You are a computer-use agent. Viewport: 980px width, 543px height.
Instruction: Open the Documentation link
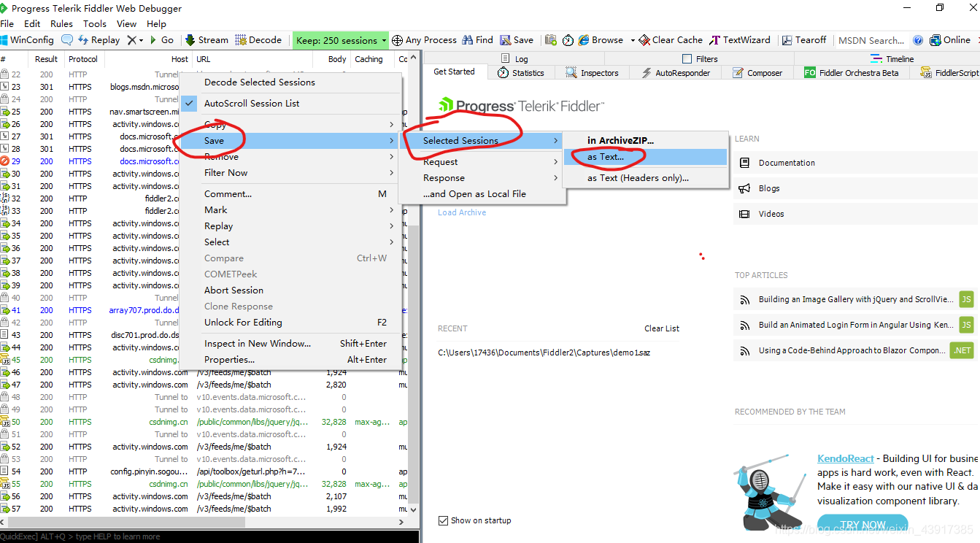click(787, 163)
